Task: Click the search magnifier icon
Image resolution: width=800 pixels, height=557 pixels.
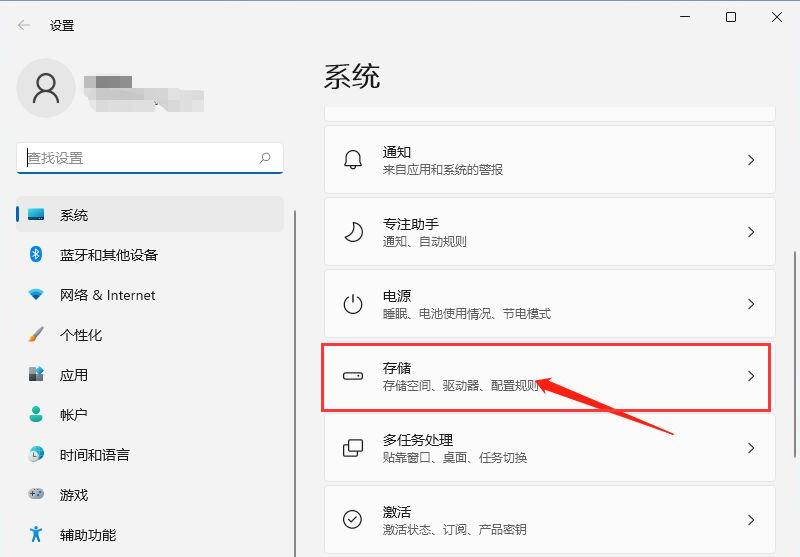Action: 265,158
